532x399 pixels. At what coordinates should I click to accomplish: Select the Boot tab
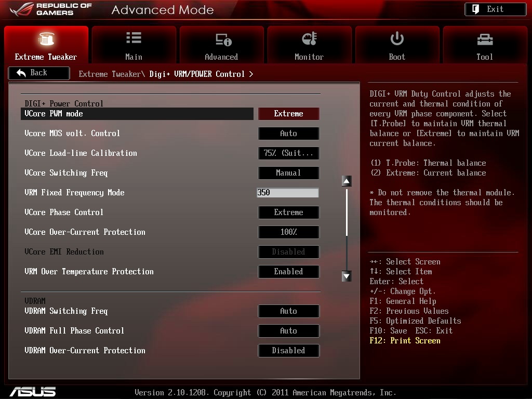coord(397,45)
